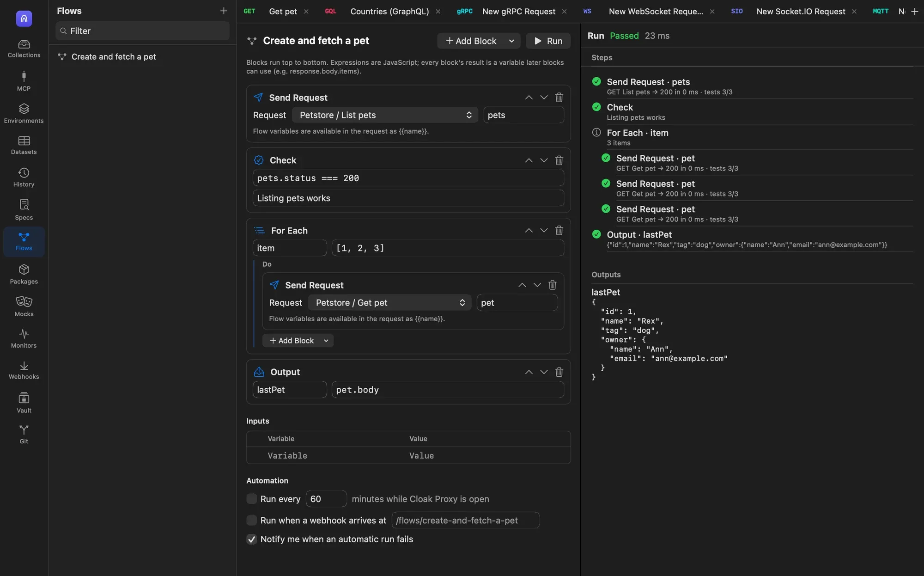
Task: Click the Run every 60 minutes field
Action: click(x=326, y=499)
